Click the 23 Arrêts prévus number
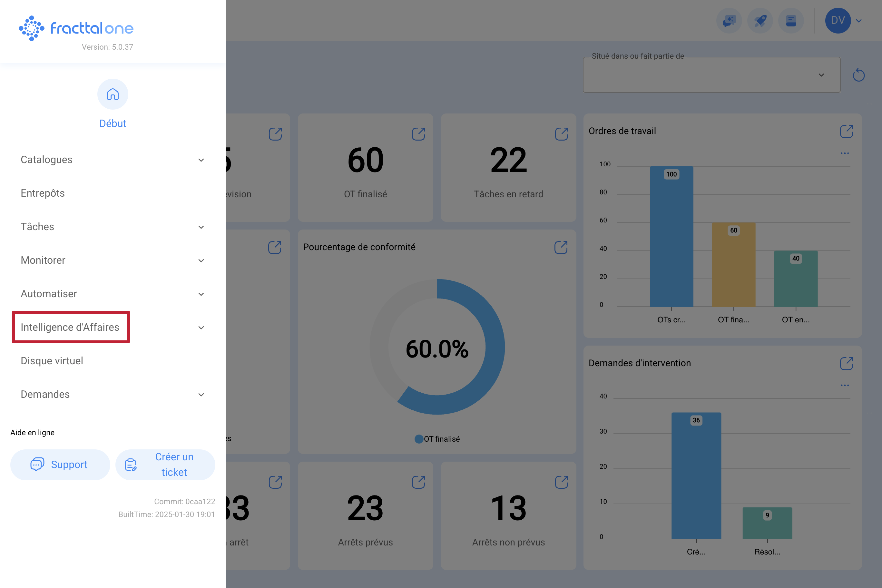Viewport: 882px width, 588px height. pos(366,508)
